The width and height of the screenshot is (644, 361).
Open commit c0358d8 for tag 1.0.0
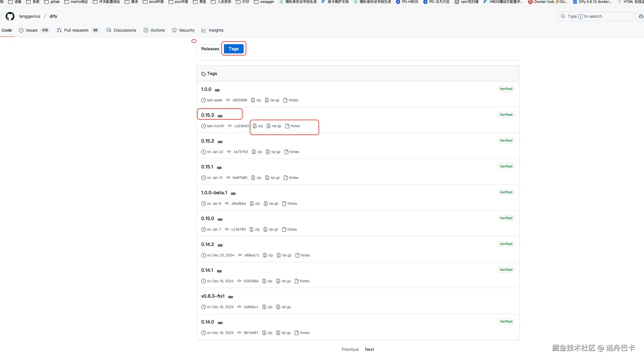240,100
